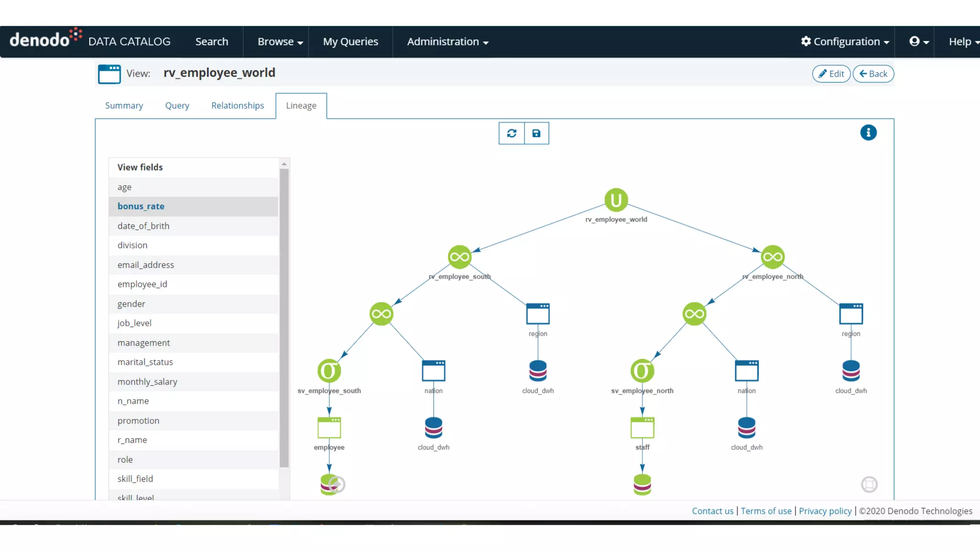This screenshot has height=551, width=980.
Task: Select the rv_employee_north join node
Action: (772, 257)
